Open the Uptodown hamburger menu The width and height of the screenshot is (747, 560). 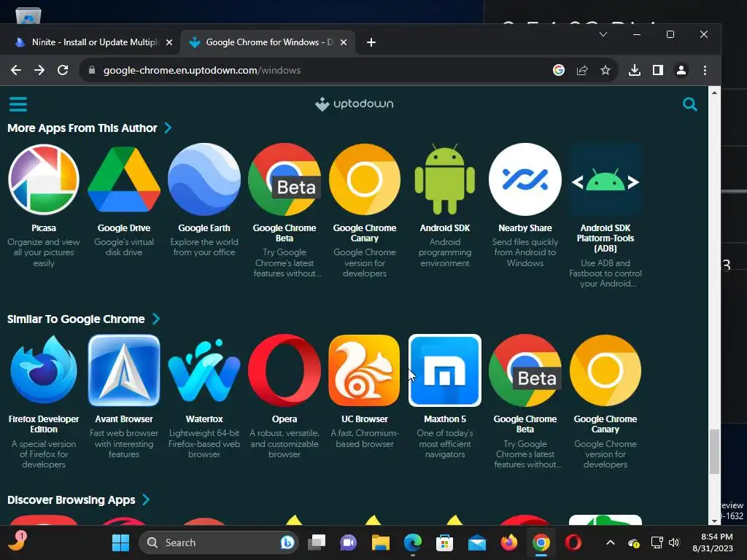tap(18, 104)
